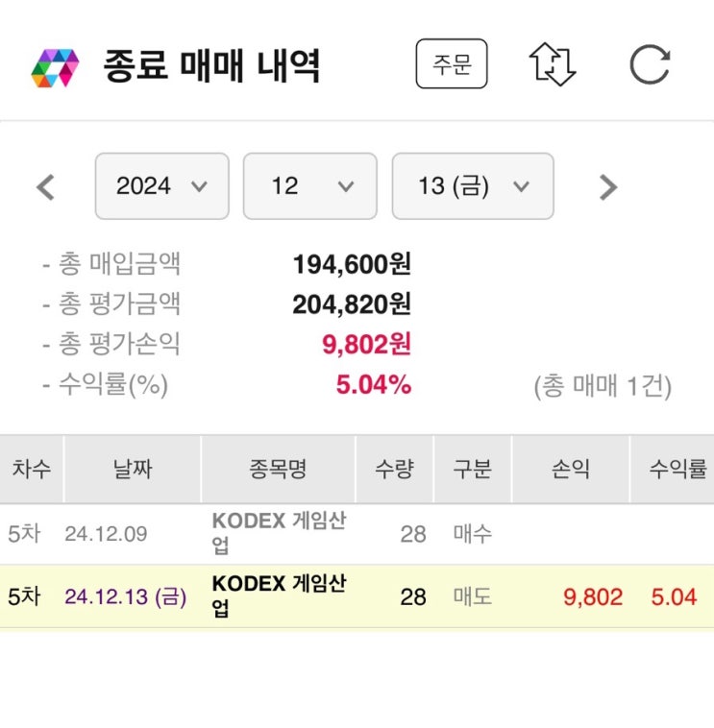Select the 종목명 column header
Viewport: 714px width, 728px height.
pos(278,470)
